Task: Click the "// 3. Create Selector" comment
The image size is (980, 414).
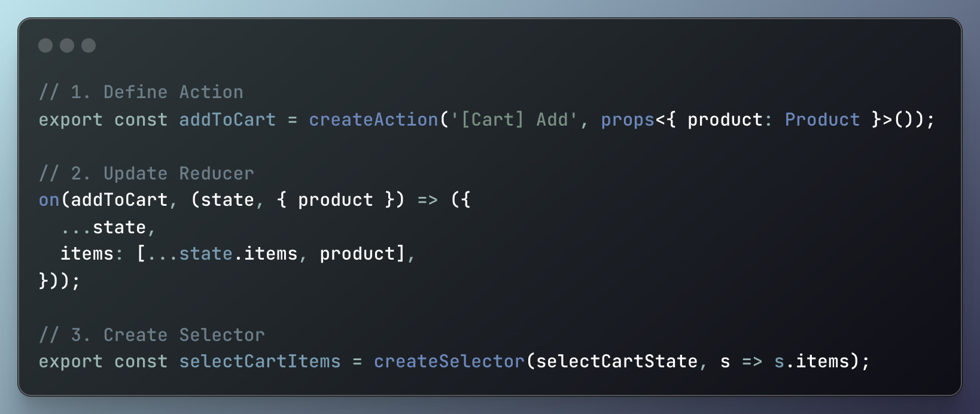Action: pos(152,335)
